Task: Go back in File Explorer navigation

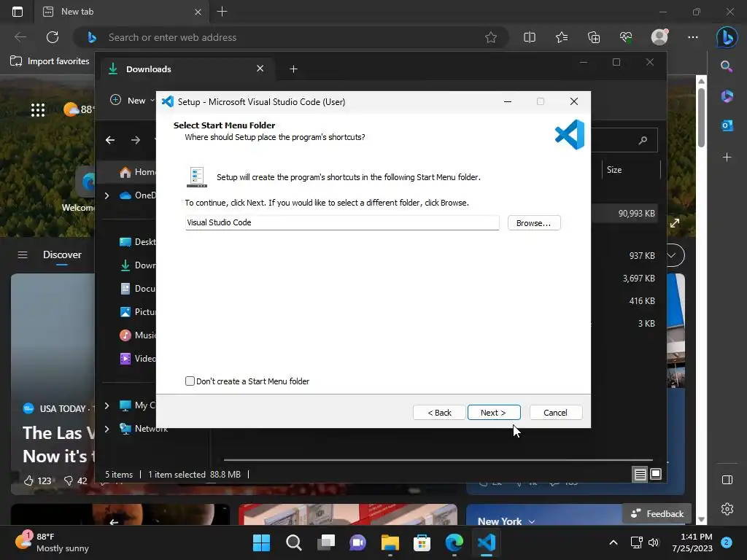Action: pyautogui.click(x=110, y=140)
